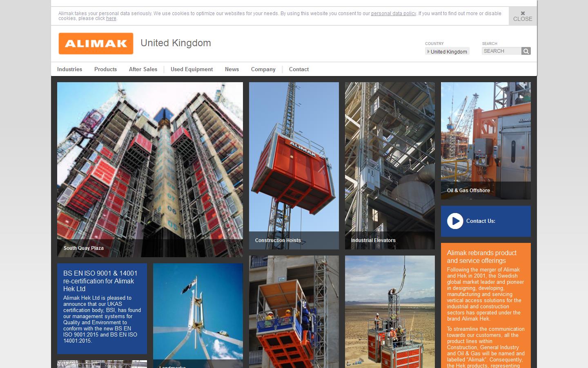588x368 pixels.
Task: Click the Alimak orange logo
Action: click(x=96, y=43)
